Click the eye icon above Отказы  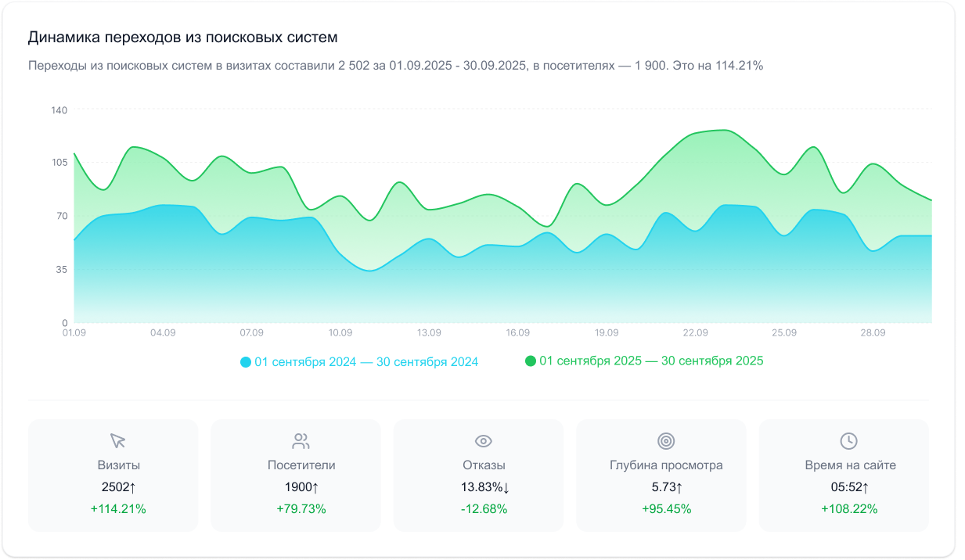coord(483,440)
